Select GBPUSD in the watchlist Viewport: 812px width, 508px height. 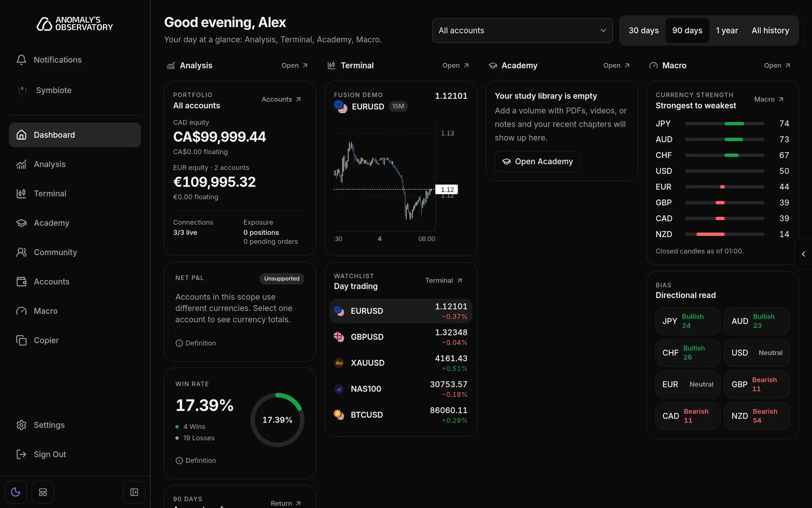401,337
